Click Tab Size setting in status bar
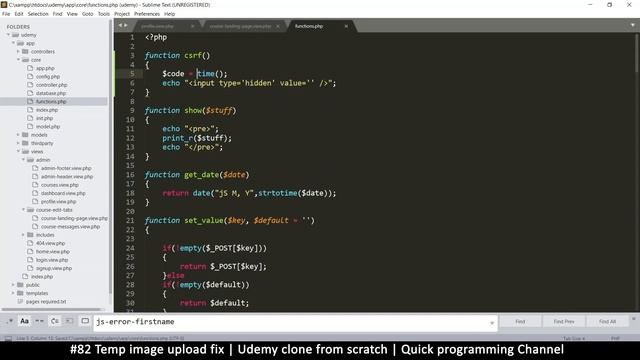This screenshot has width=640, height=360. [574, 338]
